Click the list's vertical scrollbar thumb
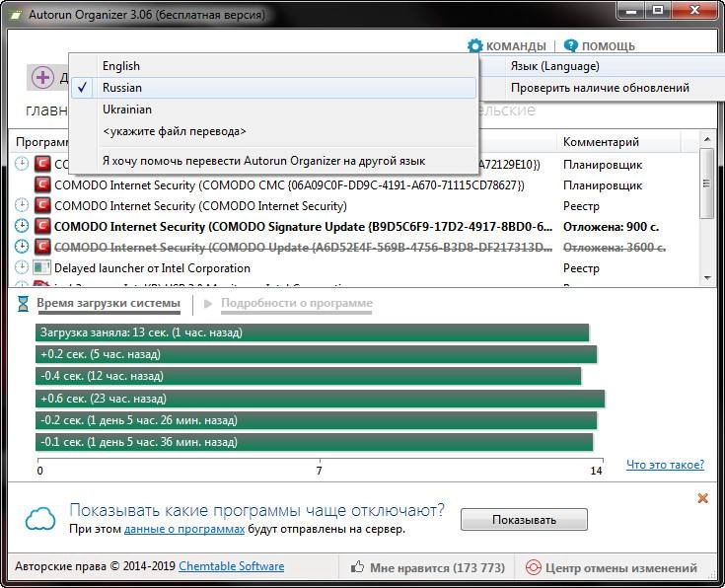725x588 pixels. pos(706,184)
